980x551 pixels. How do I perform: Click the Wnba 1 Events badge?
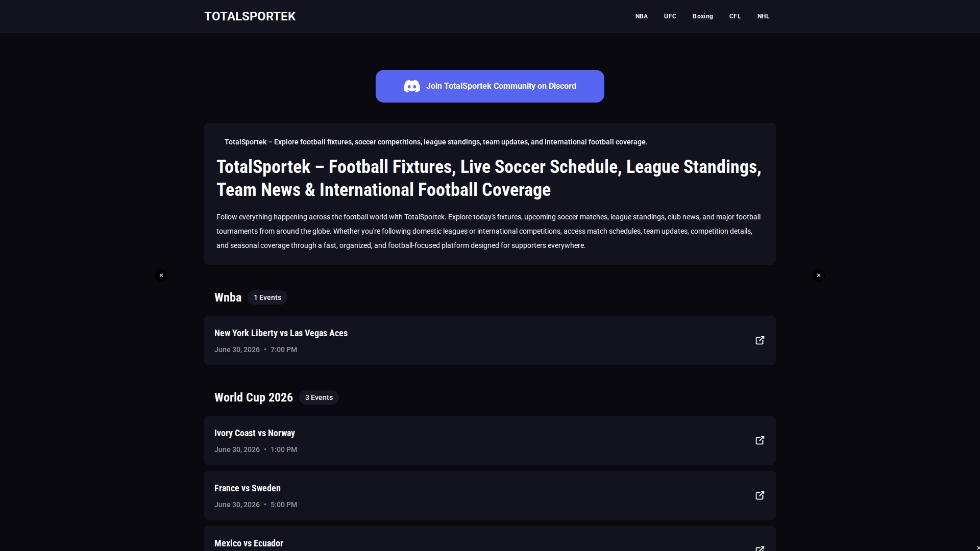coord(267,297)
